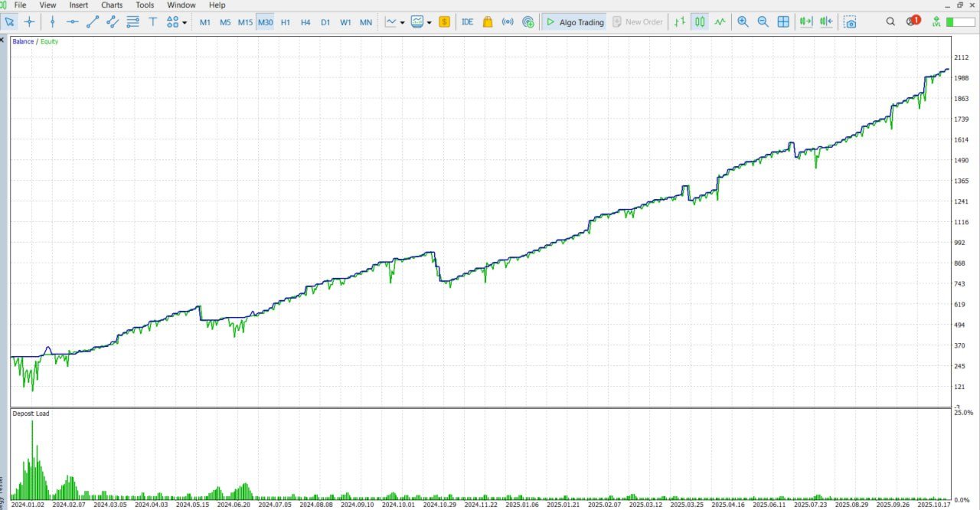Open the Insert menu
The height and width of the screenshot is (510, 980).
(x=79, y=5)
